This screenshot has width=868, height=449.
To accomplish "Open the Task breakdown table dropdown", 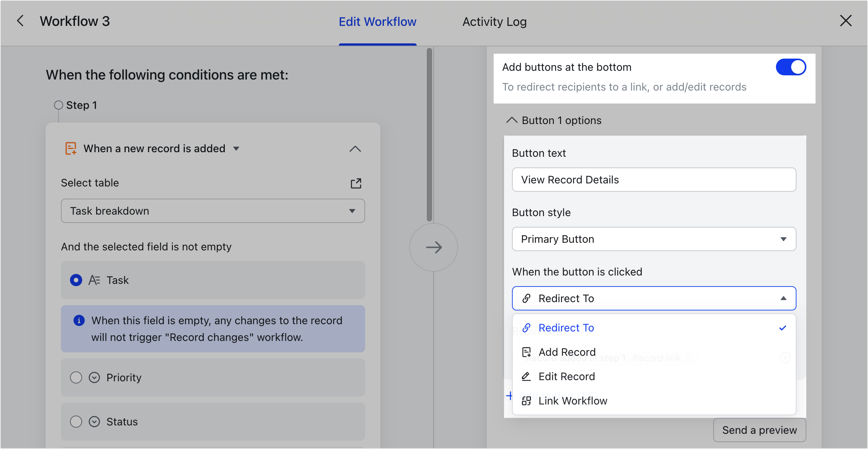I will coord(213,211).
